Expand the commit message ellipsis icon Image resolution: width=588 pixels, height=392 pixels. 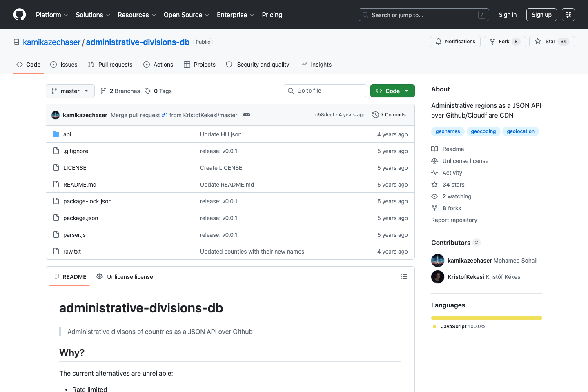coord(247,115)
